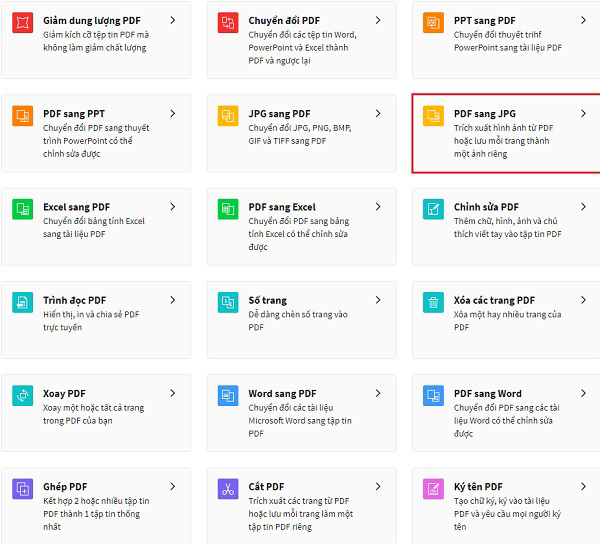This screenshot has width=600, height=544.
Task: Click the yellow JPG sang PDF icon
Action: pyautogui.click(x=228, y=116)
